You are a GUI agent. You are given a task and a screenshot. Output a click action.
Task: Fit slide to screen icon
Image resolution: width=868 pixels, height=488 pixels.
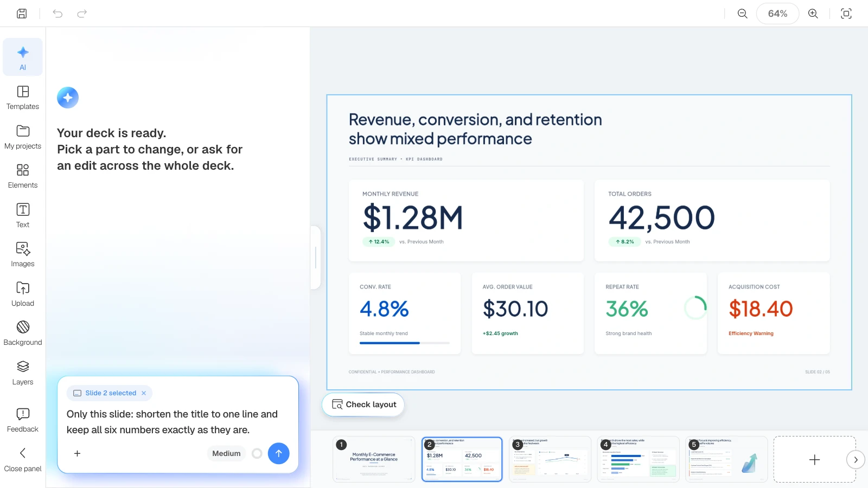tap(846, 14)
